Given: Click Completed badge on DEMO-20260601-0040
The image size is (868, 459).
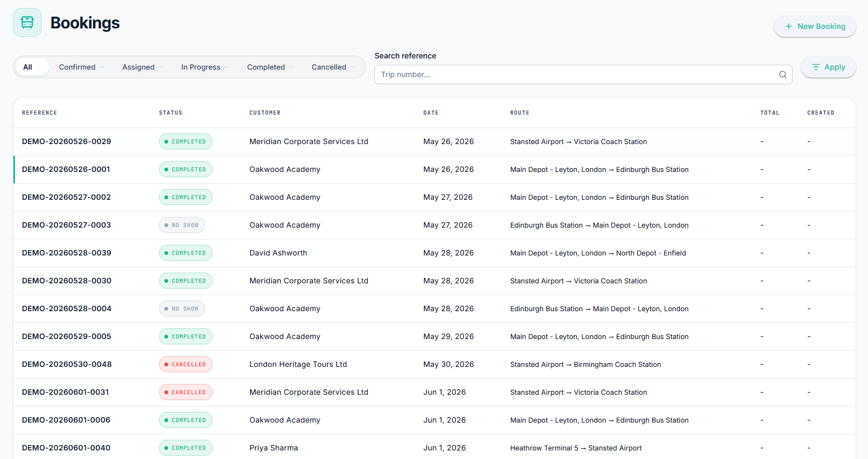Looking at the screenshot, I should (186, 448).
